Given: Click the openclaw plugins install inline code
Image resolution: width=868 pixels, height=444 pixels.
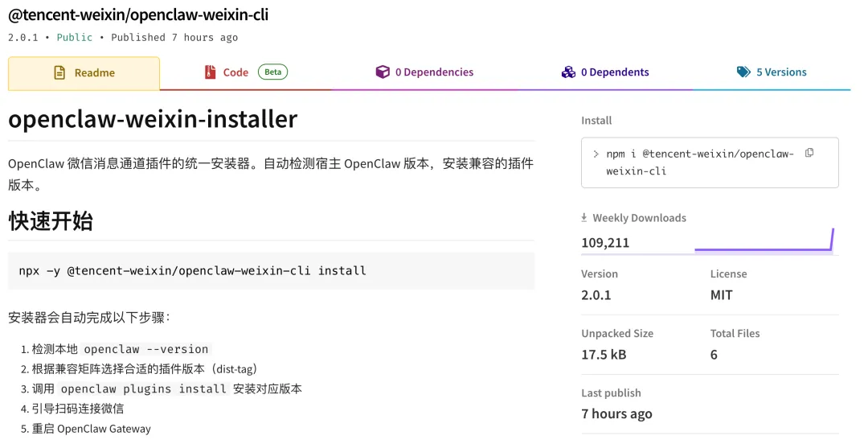Looking at the screenshot, I should tap(143, 388).
